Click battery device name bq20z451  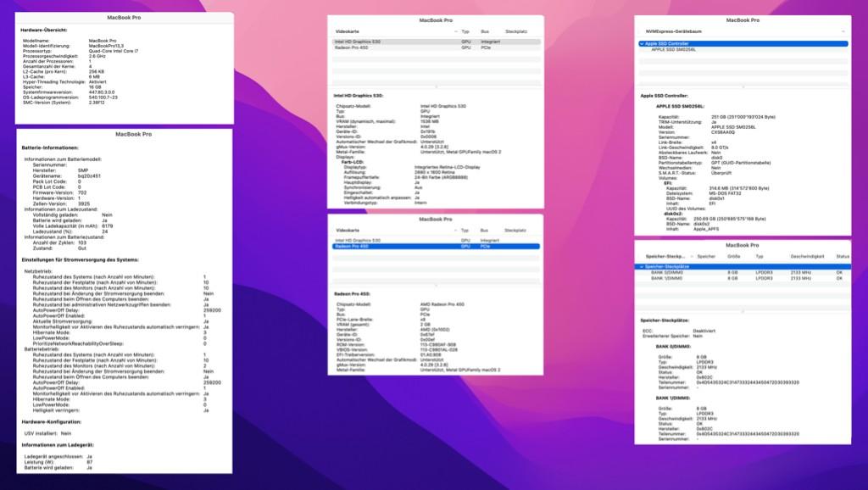(x=89, y=176)
